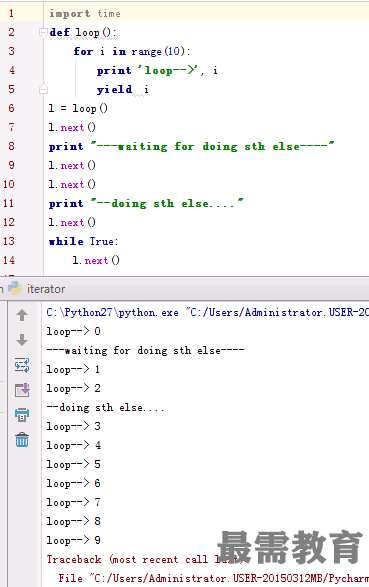Click line number 13 in gutter

(x=9, y=241)
